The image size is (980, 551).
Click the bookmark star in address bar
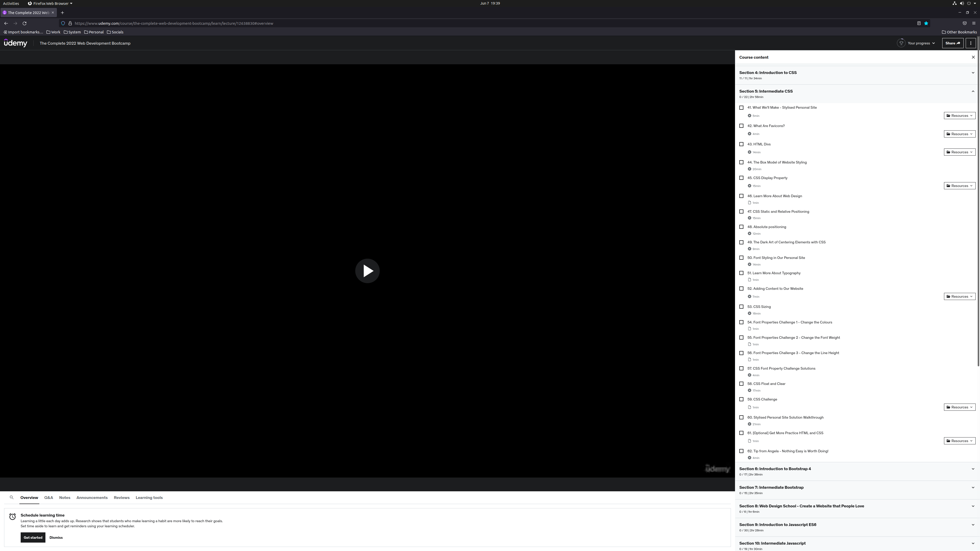[x=926, y=23]
